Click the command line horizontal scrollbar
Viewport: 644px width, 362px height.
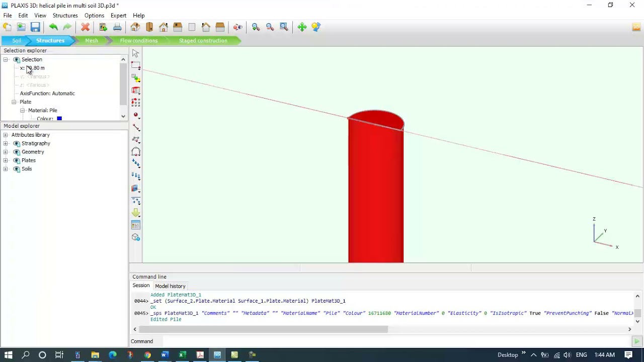[263, 329]
